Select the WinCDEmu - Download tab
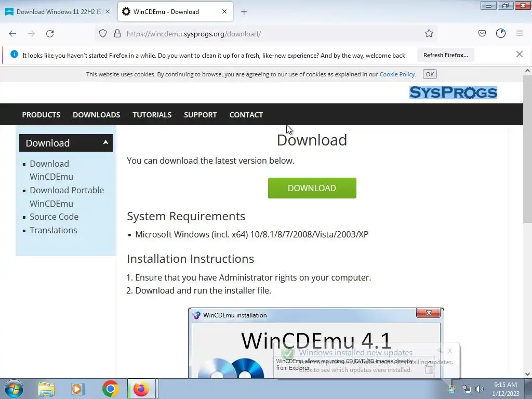This screenshot has width=532, height=399. click(x=175, y=12)
